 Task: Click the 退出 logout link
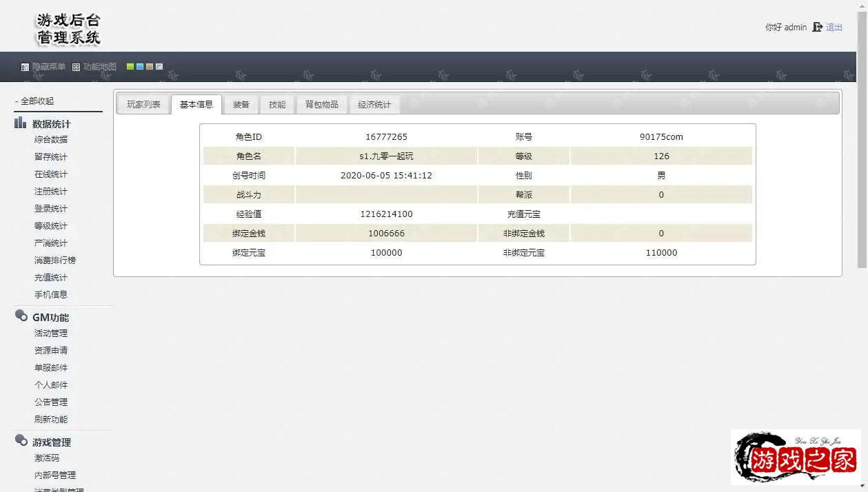pos(834,28)
